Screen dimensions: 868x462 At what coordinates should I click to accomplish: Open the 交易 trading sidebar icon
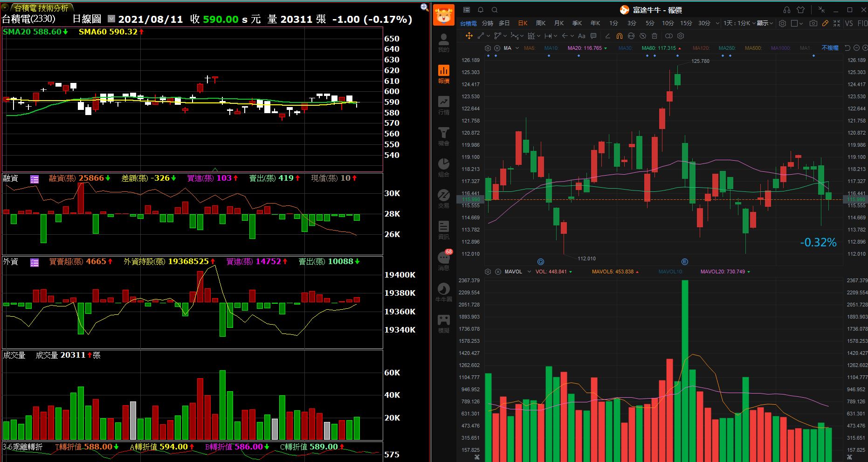click(x=444, y=199)
